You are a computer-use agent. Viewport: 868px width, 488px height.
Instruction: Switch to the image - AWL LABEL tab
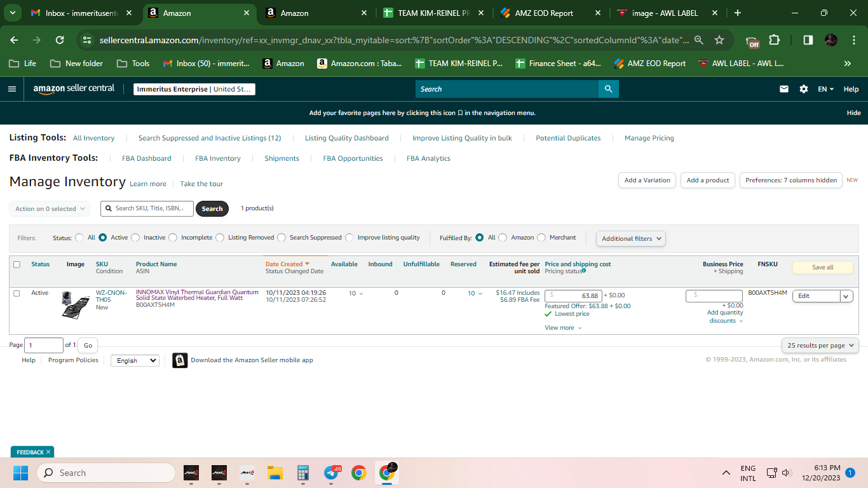pyautogui.click(x=668, y=13)
